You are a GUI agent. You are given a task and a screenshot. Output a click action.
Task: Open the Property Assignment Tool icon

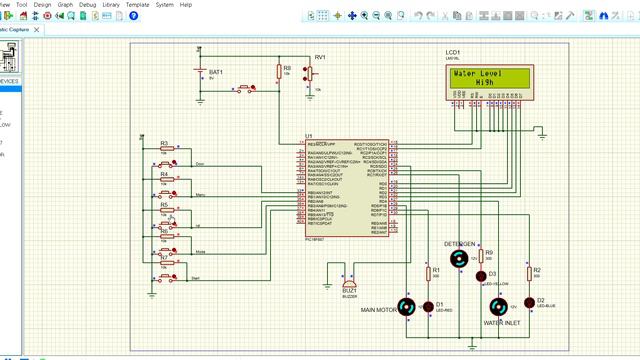tap(616, 16)
